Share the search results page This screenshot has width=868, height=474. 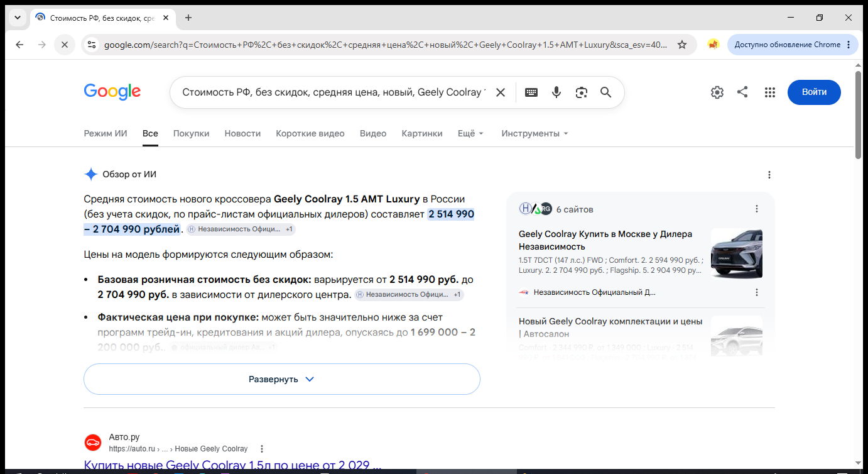click(742, 92)
